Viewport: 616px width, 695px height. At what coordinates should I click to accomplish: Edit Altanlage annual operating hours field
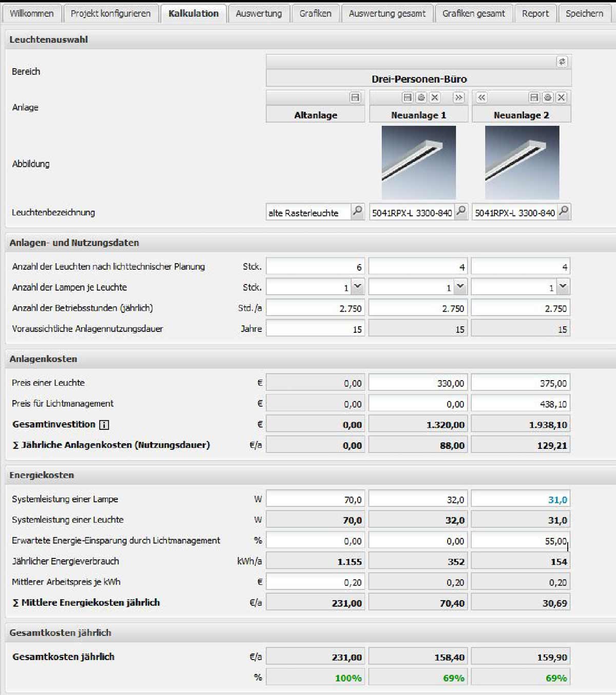click(x=315, y=308)
